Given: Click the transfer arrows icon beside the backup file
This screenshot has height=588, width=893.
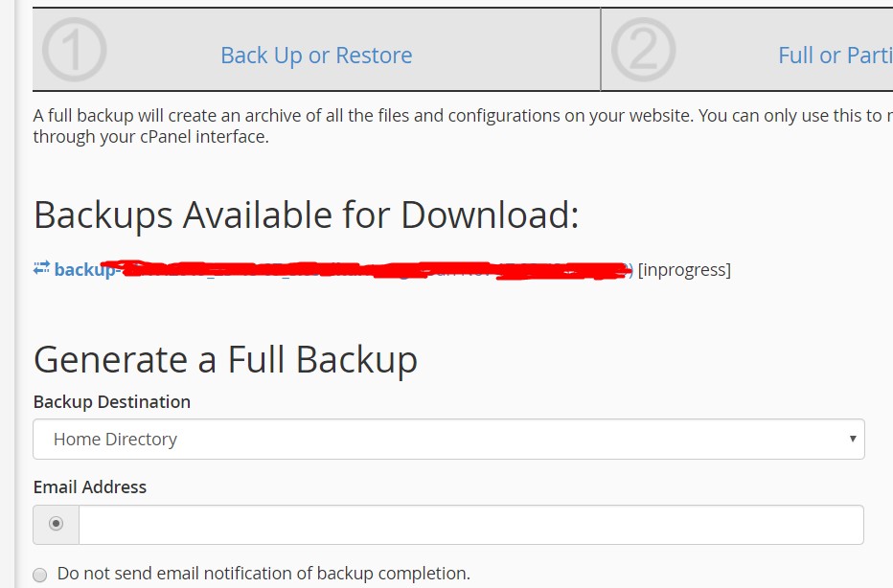Looking at the screenshot, I should pos(41,269).
